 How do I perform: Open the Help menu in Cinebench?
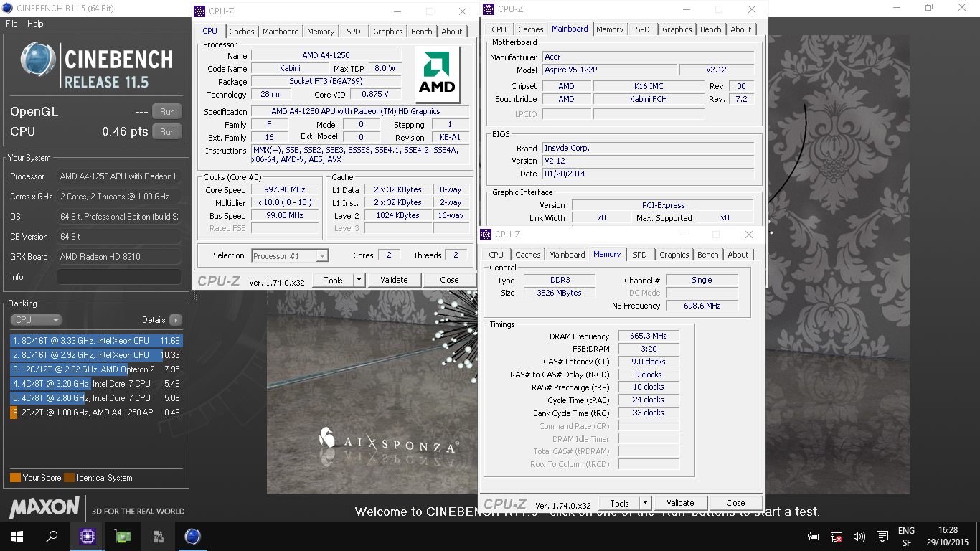click(x=35, y=24)
